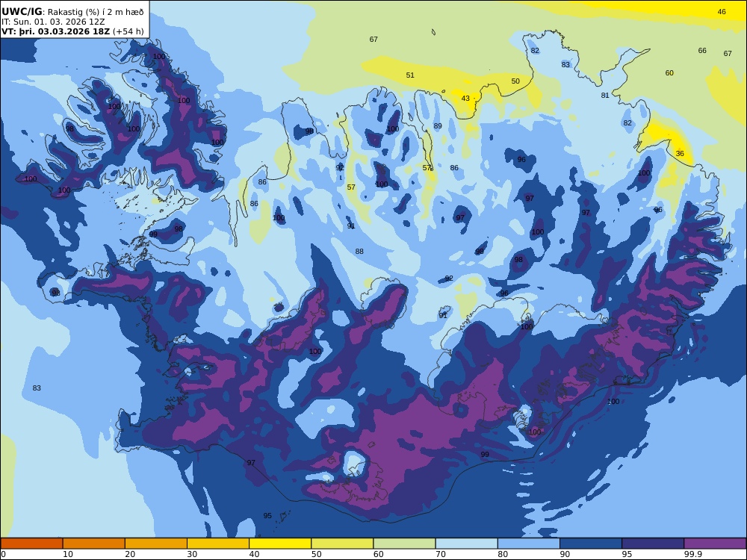Click the amber 30–40 legend swatch
Screen dimensions: 747x560
click(x=218, y=544)
